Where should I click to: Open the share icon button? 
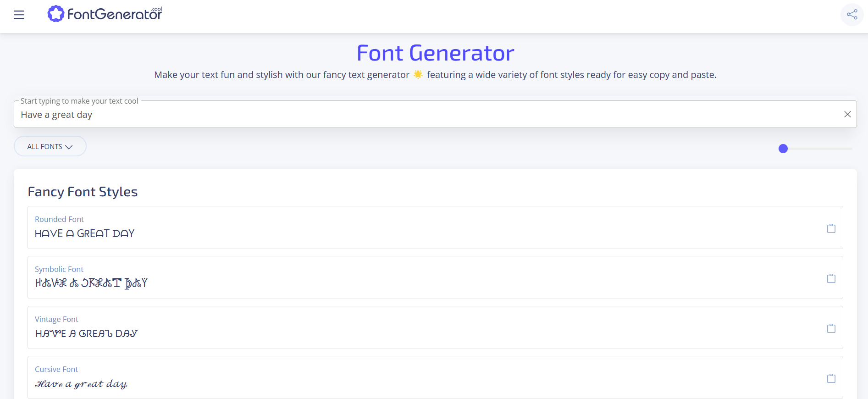pos(852,15)
